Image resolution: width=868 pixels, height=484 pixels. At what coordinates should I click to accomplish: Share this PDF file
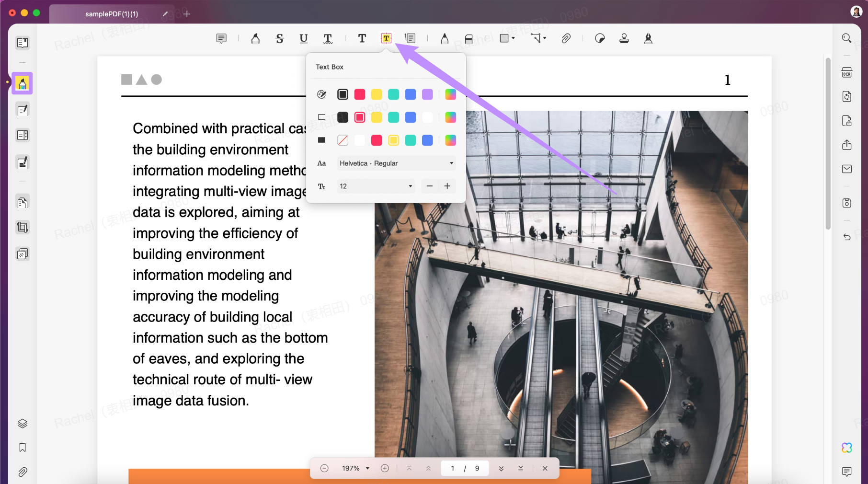point(847,145)
